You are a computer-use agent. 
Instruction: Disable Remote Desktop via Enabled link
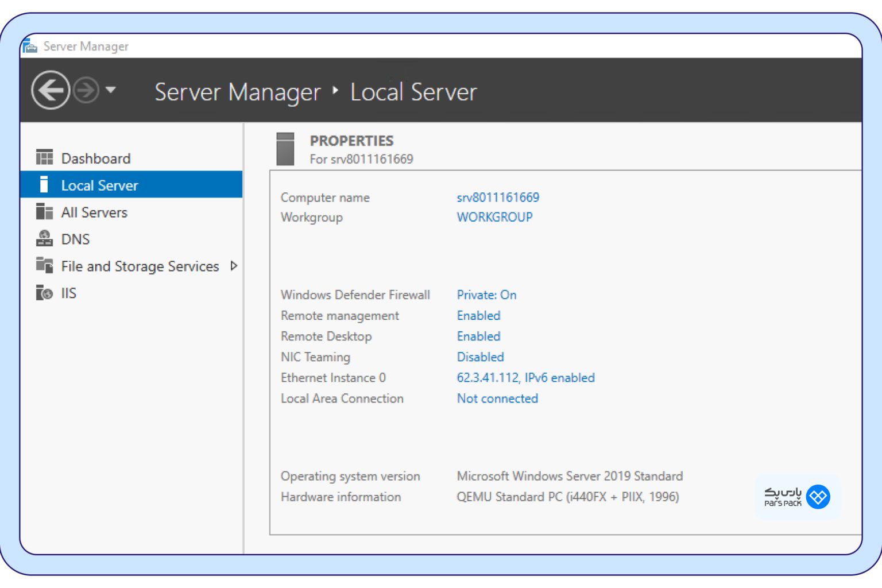[x=478, y=336]
